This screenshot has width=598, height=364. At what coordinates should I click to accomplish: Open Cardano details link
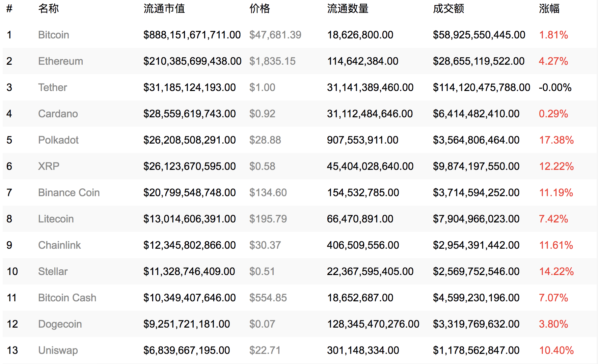[x=58, y=114]
